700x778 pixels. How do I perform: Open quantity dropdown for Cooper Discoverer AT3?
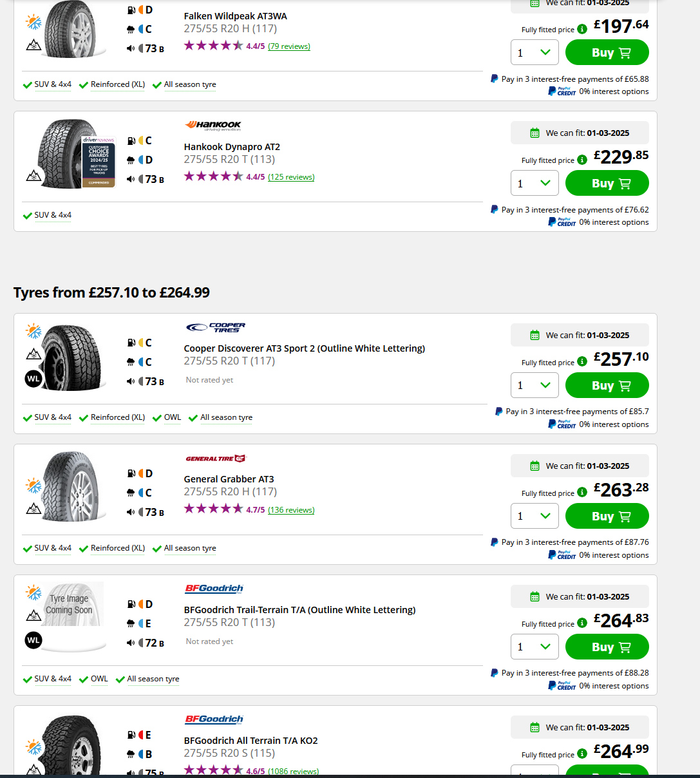point(534,385)
